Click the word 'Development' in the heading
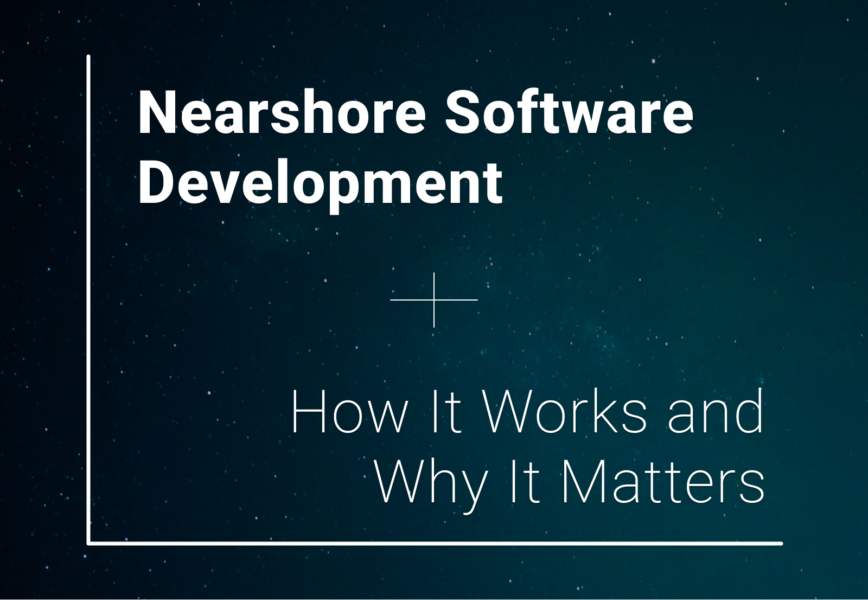 point(322,183)
